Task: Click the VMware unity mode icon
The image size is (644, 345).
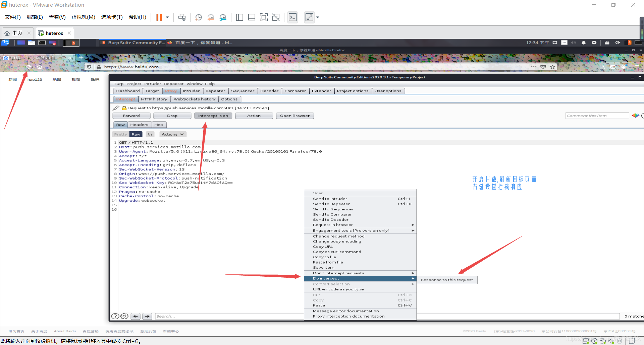Action: 276,17
